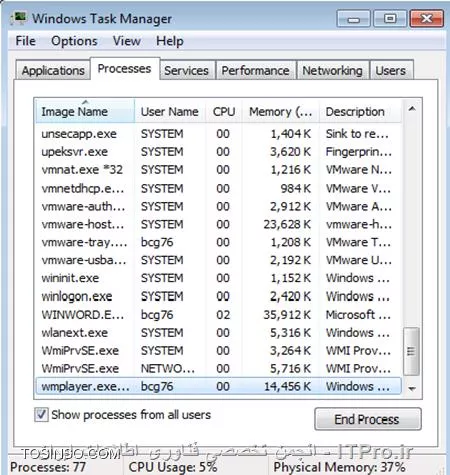Viewport: 450px width, 475px height.
Task: Select the vmware-host... process
Action: pos(218,225)
